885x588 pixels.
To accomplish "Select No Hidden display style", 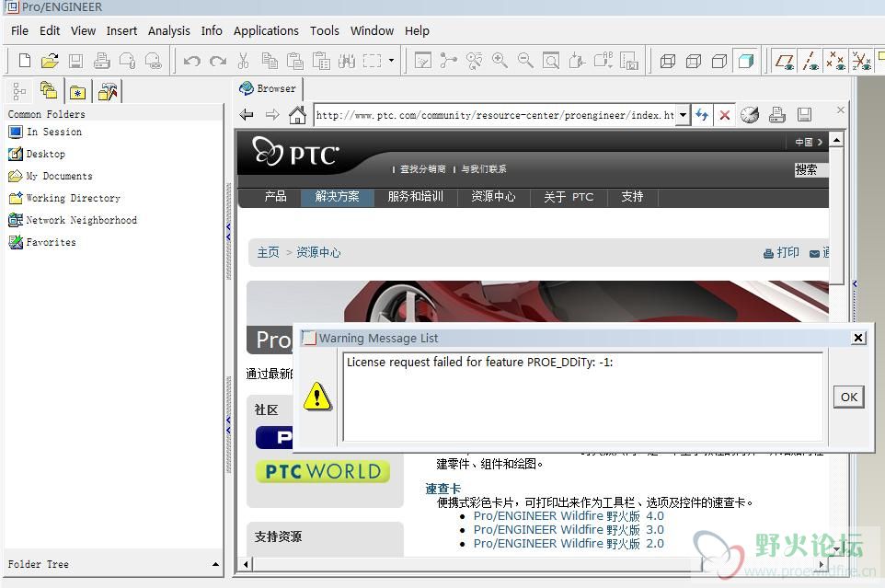I will point(719,61).
